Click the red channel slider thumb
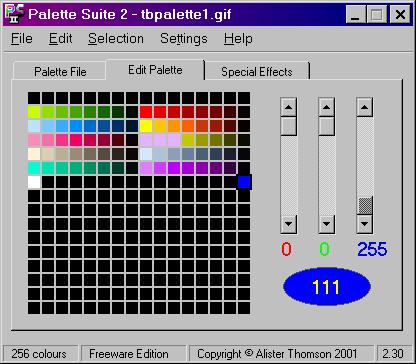Viewport: 416px width, 364px height. [x=289, y=126]
